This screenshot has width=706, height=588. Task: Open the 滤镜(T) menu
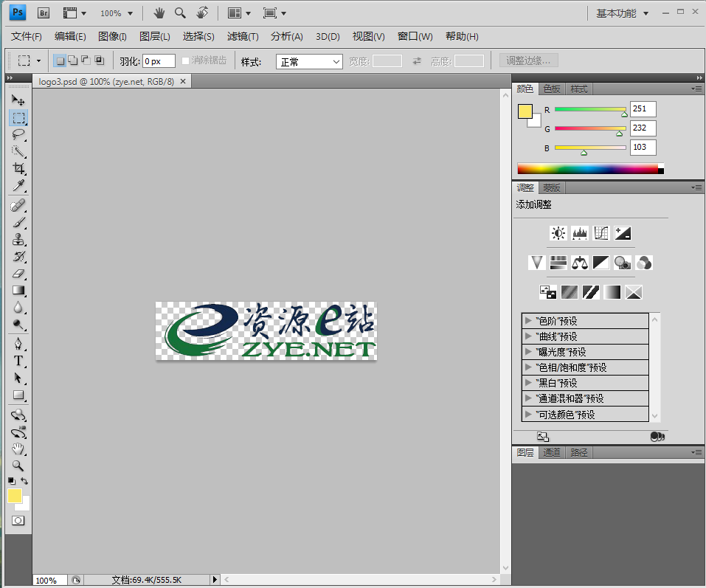tap(243, 36)
